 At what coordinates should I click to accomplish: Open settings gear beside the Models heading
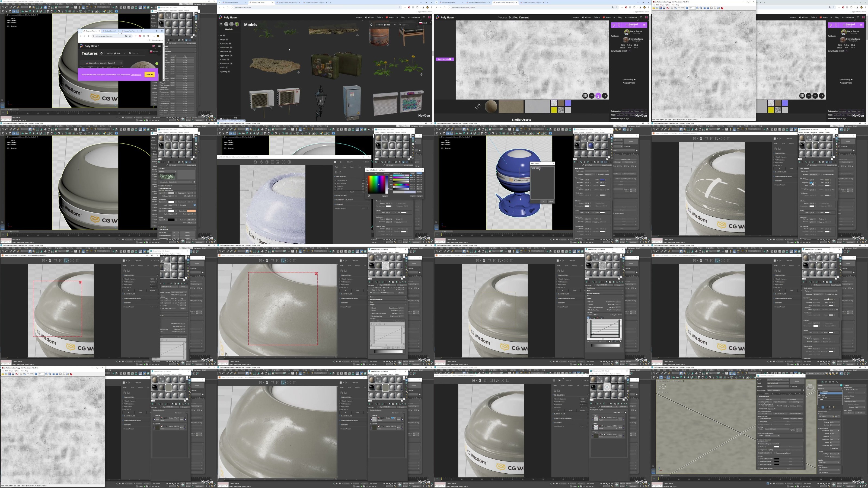point(371,25)
